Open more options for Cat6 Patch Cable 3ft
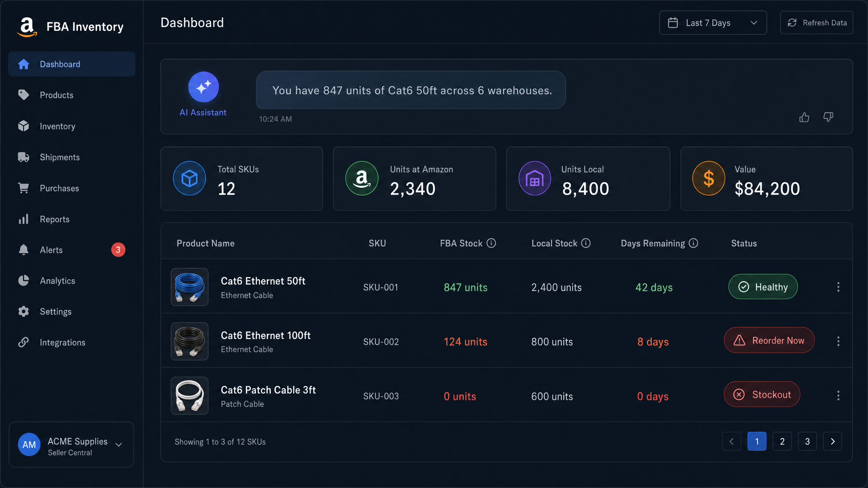The height and width of the screenshot is (488, 868). click(838, 396)
